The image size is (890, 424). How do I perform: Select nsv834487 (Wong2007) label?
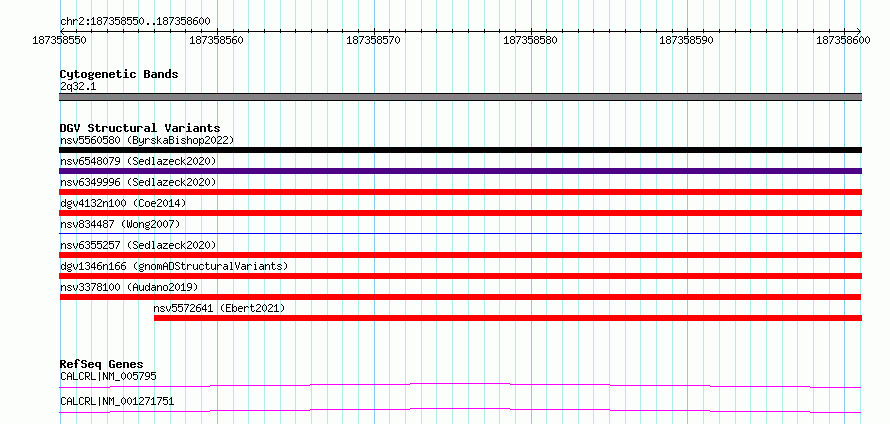click(x=120, y=224)
